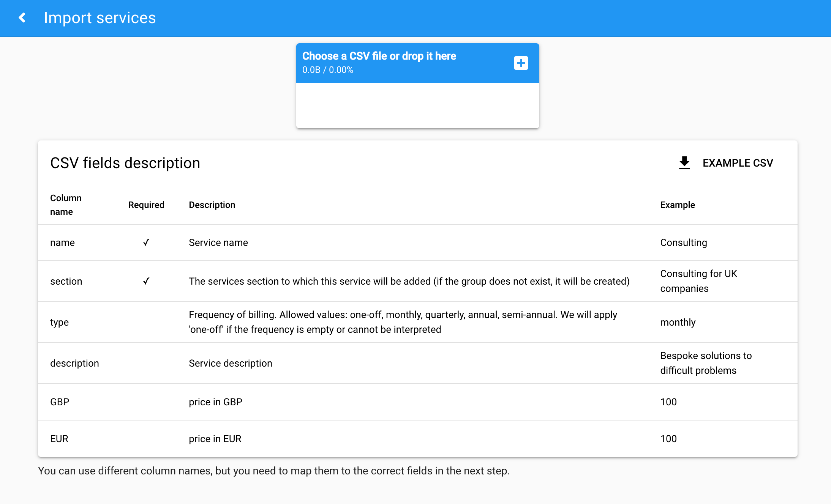Image resolution: width=831 pixels, height=504 pixels.
Task: Select the 'EUR' row in table
Action: [59, 439]
